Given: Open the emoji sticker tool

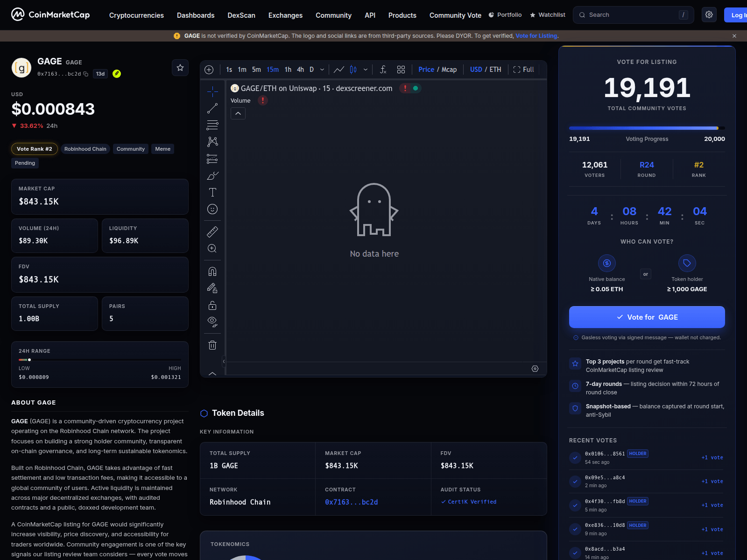Looking at the screenshot, I should (212, 209).
